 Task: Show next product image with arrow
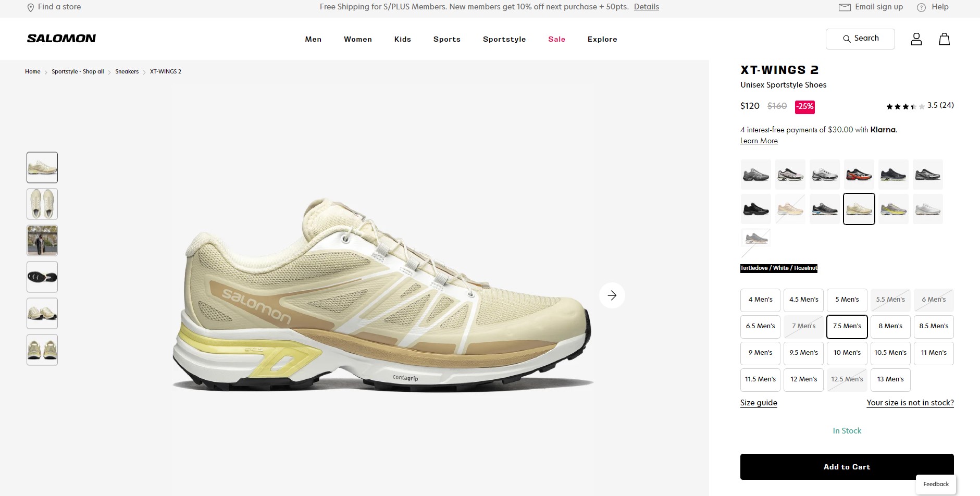pos(612,295)
